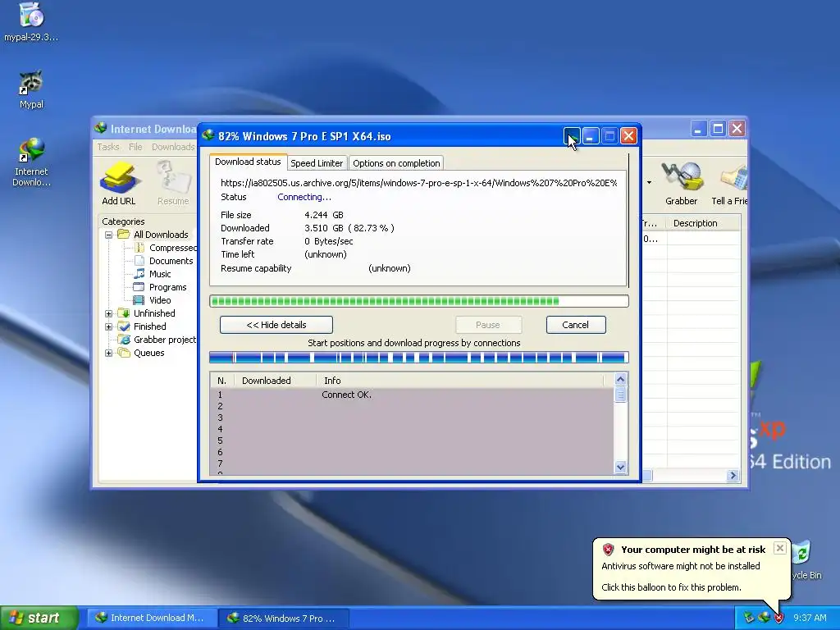The width and height of the screenshot is (840, 630).
Task: Expand the Unfinished tree node
Action: click(109, 313)
